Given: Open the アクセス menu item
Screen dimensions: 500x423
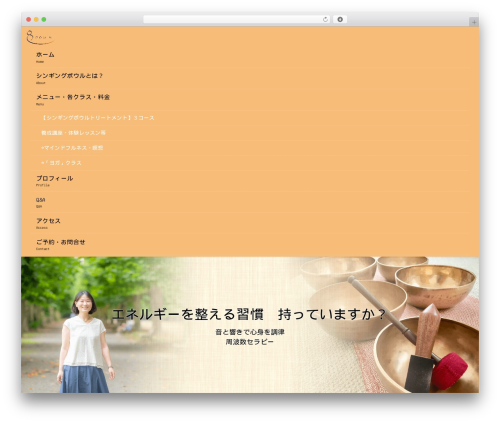Looking at the screenshot, I should (x=48, y=223).
